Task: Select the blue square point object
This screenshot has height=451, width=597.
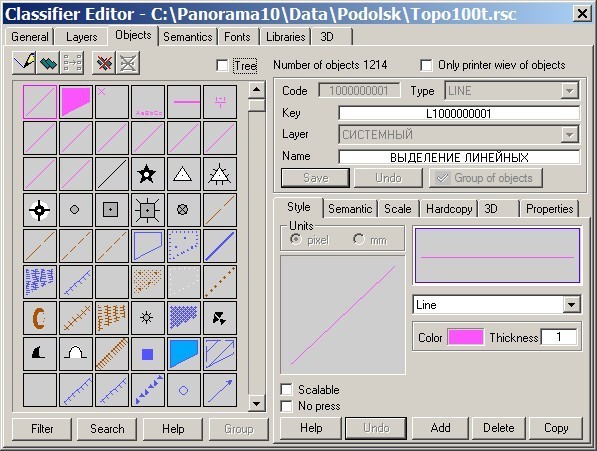Action: (x=148, y=354)
